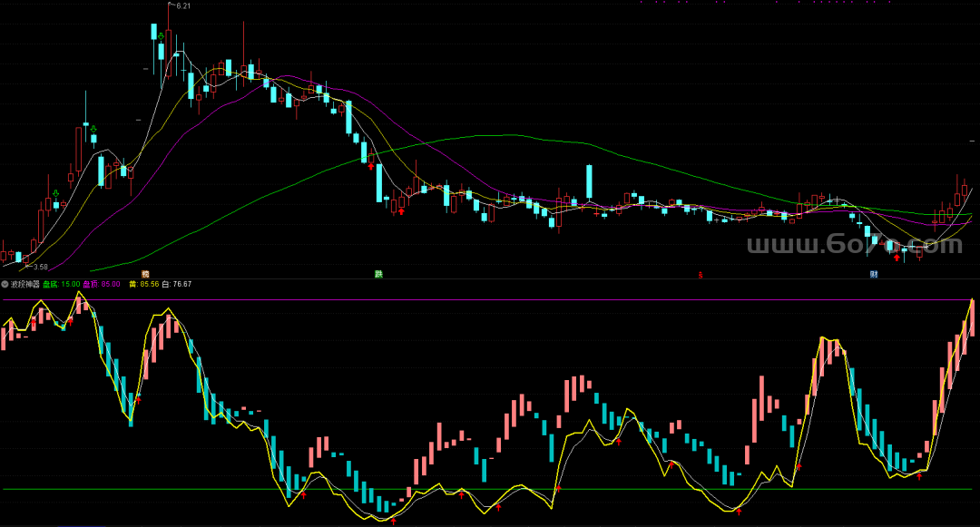
Task: Open the red $ event marker
Action: point(700,274)
